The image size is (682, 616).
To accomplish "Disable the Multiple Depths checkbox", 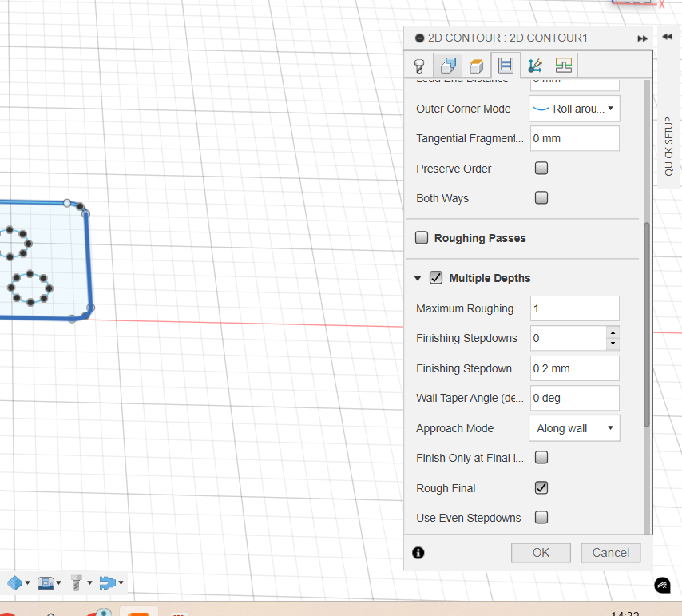I will click(x=436, y=277).
